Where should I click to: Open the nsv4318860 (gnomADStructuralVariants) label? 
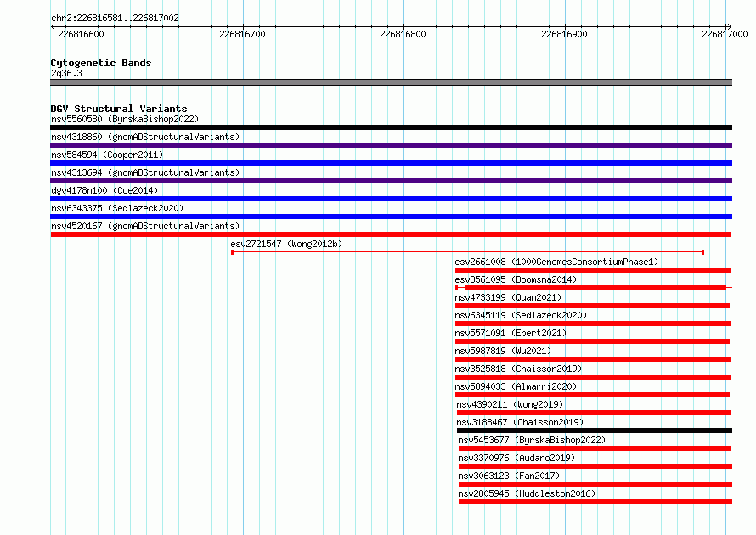(145, 137)
